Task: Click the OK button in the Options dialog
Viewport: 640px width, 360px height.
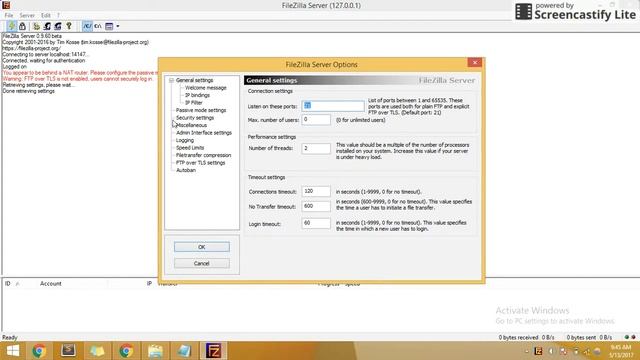Action: coord(202,247)
